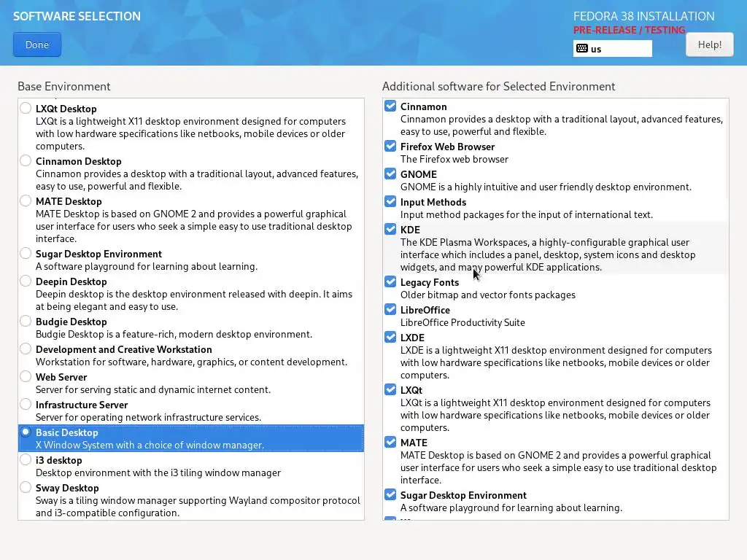Image resolution: width=747 pixels, height=560 pixels.
Task: Click the 'i3 desktop' title text
Action: coord(59,460)
